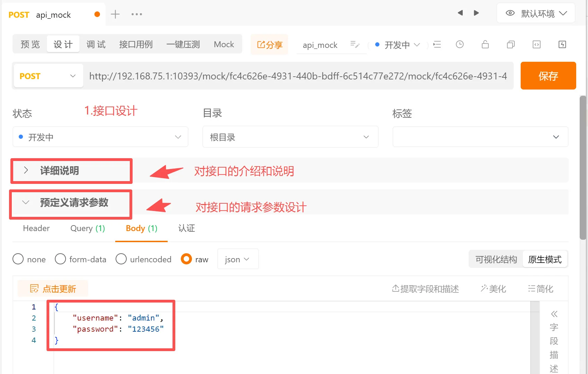Click the eye icon beside 默认环境
Image resolution: width=588 pixels, height=374 pixels.
(510, 12)
